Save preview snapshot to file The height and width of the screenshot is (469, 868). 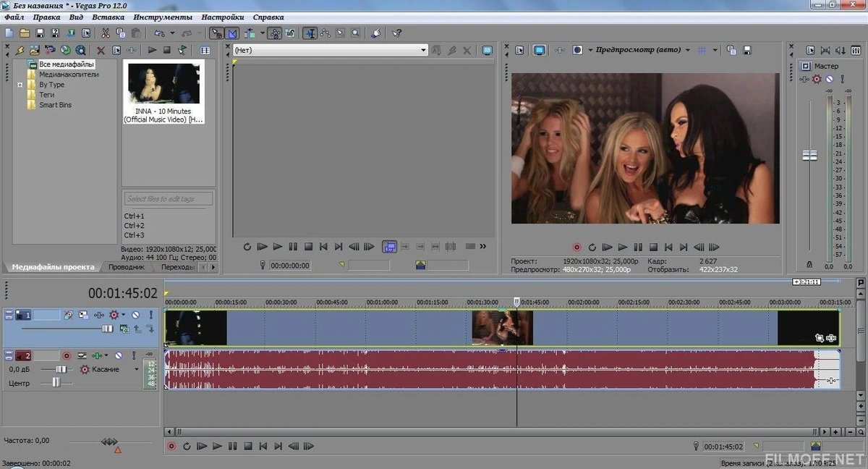[746, 50]
